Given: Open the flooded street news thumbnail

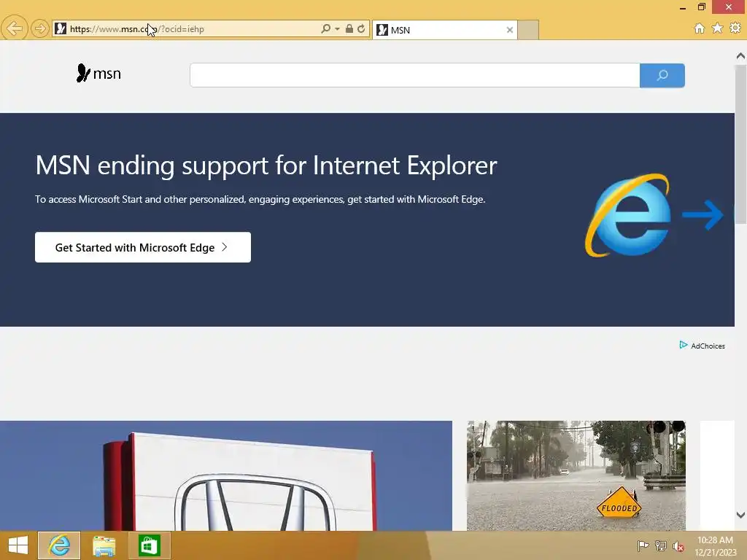Looking at the screenshot, I should pos(576,475).
